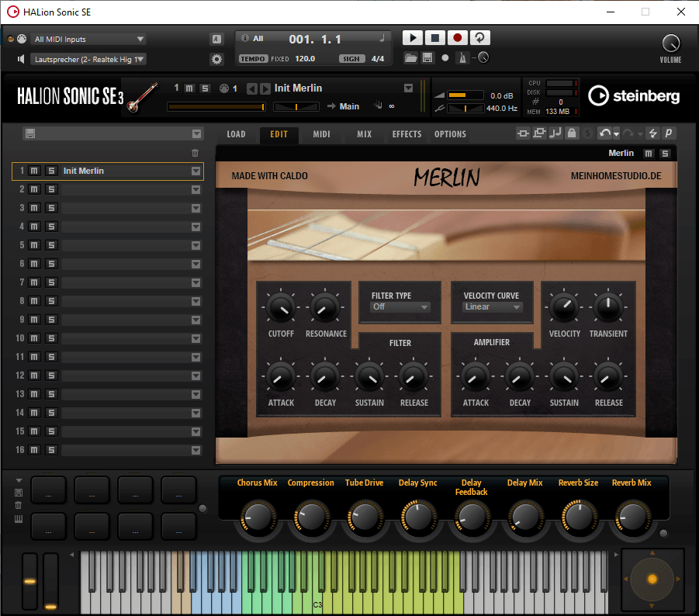Click the Reverb Mix quick control knob
Image resolution: width=699 pixels, height=616 pixels.
(x=632, y=517)
